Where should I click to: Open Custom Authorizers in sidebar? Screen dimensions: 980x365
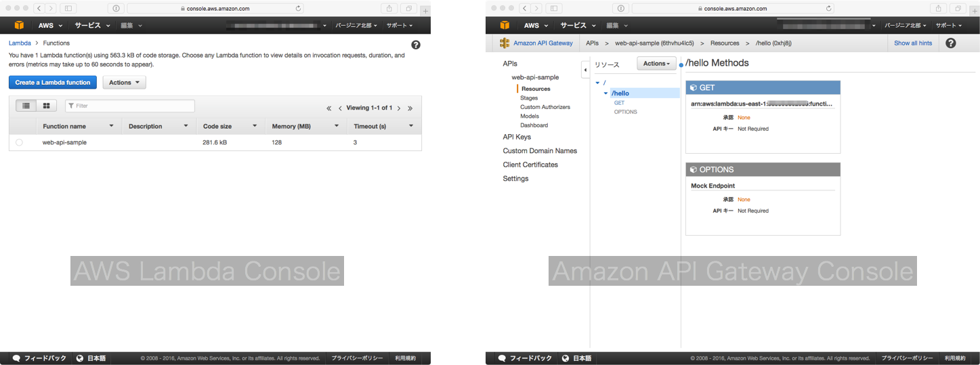[545, 107]
